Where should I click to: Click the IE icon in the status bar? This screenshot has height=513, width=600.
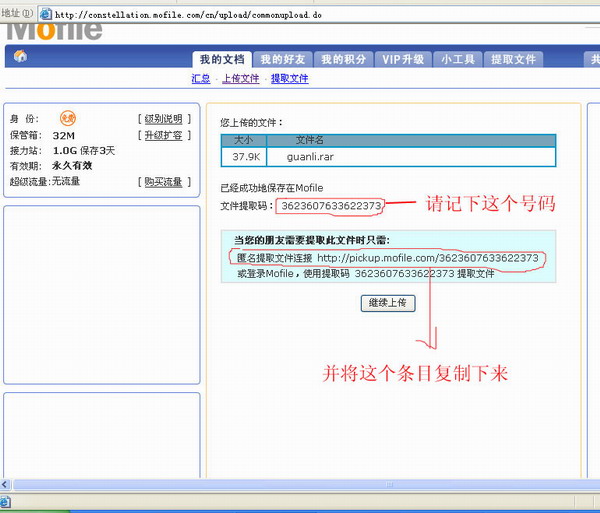[5, 502]
